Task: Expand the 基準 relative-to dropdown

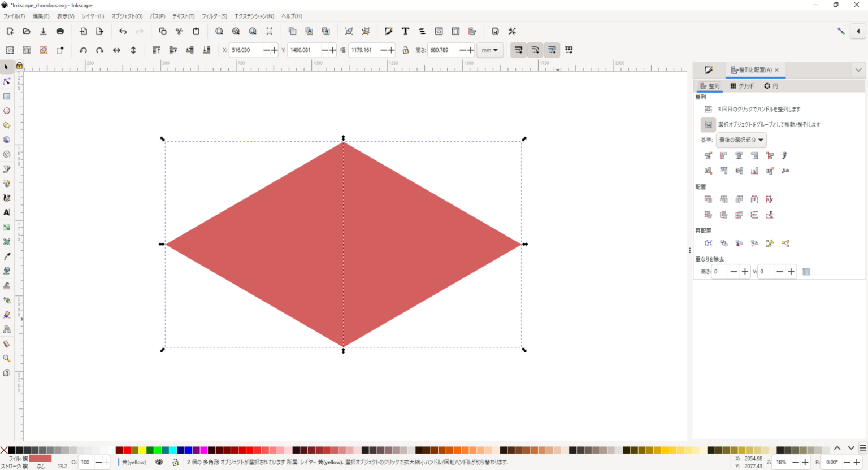Action: pyautogui.click(x=741, y=140)
